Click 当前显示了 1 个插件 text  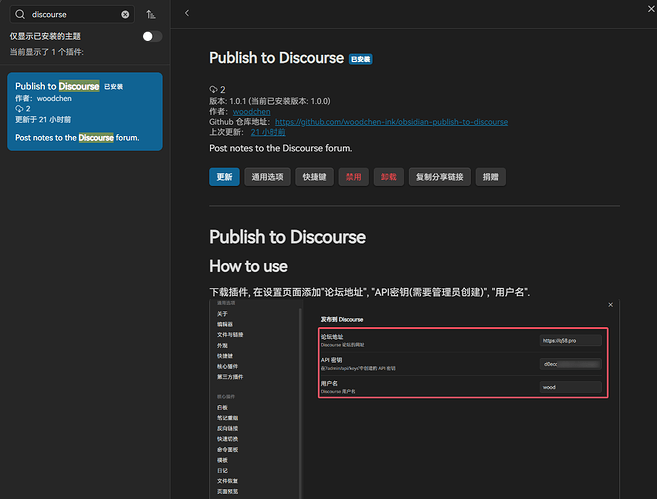coord(47,52)
